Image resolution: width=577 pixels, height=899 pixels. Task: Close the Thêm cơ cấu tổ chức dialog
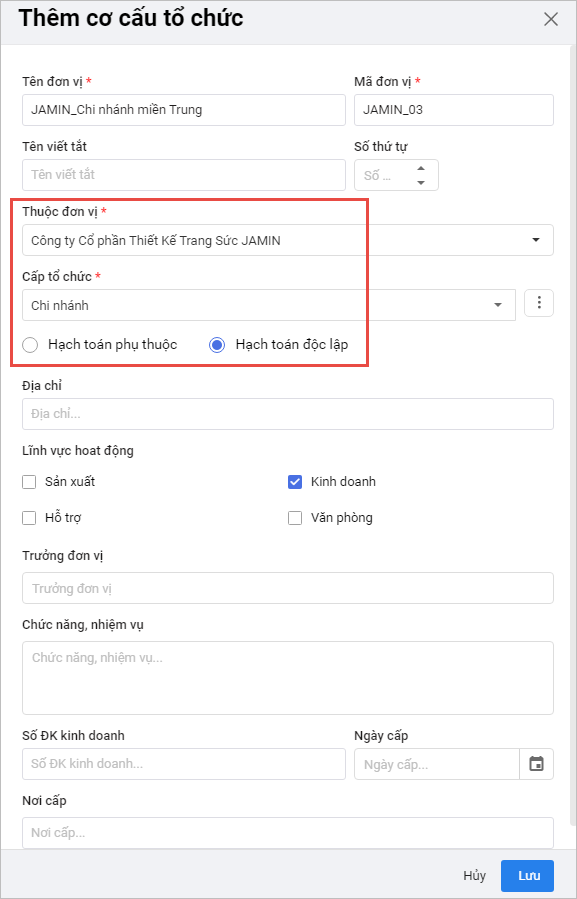click(x=551, y=19)
